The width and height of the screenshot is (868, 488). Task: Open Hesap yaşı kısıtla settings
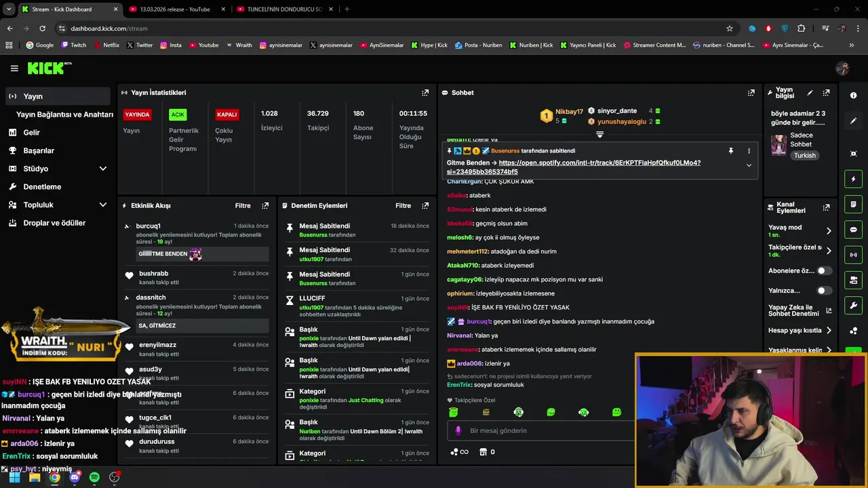(x=800, y=331)
